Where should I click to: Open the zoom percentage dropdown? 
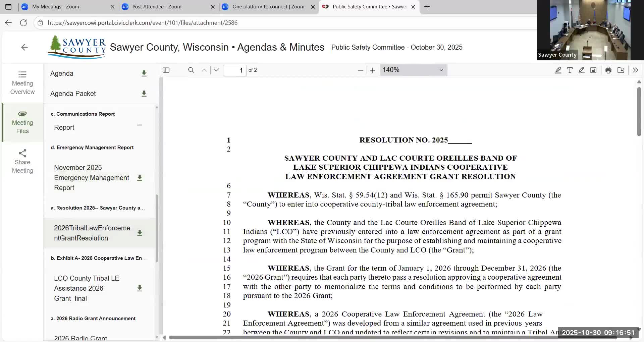tap(413, 70)
